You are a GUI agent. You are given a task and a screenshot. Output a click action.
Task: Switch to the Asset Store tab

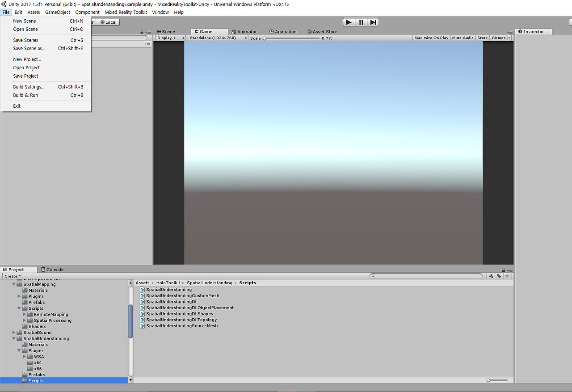click(322, 32)
